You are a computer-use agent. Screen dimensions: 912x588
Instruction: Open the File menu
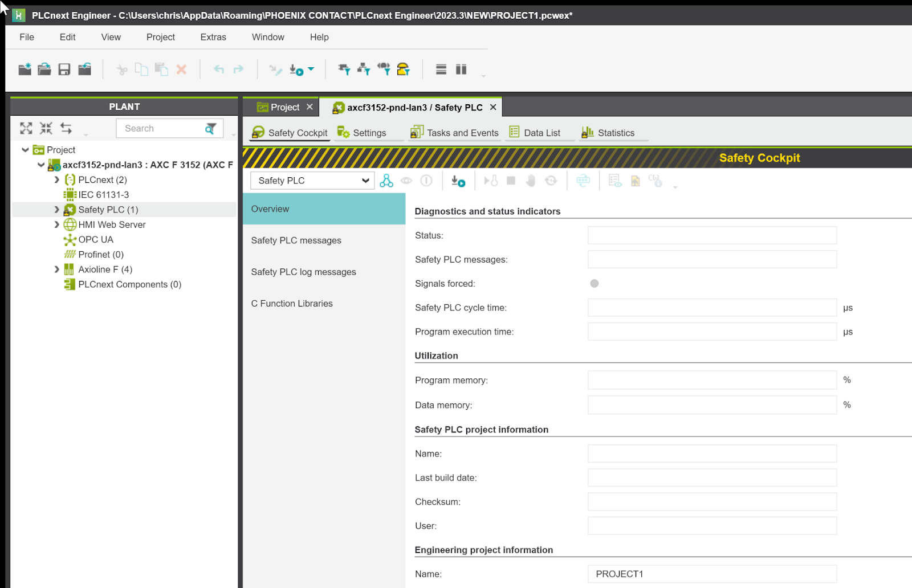pos(27,37)
